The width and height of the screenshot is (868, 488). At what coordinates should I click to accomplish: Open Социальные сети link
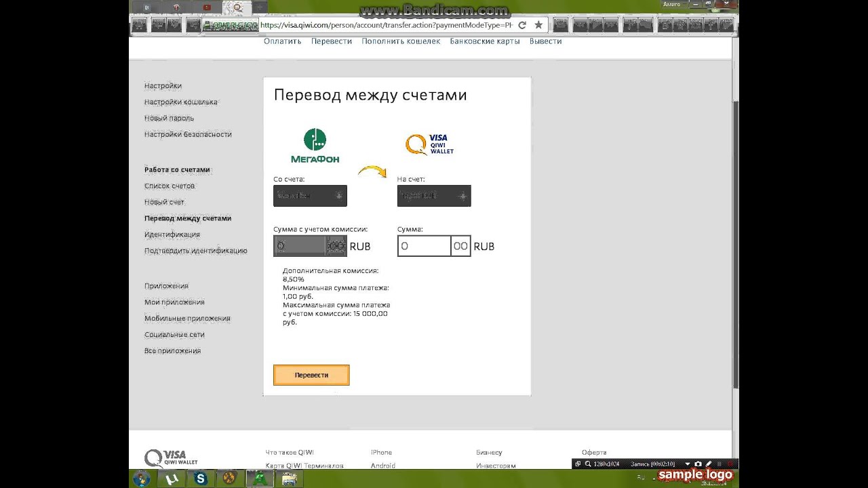(x=174, y=335)
